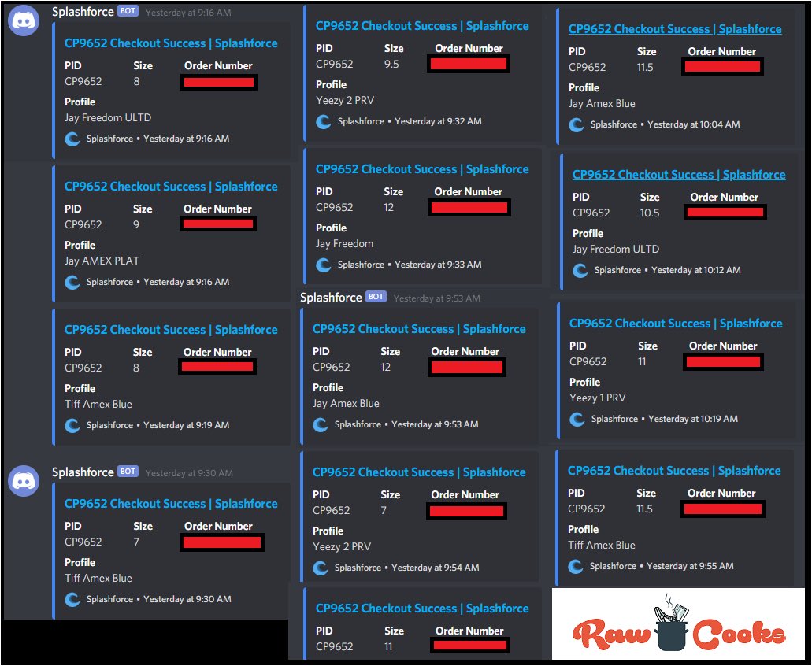
Task: Click the 'Jay AMEX PLAT' profile text
Action: click(x=102, y=261)
